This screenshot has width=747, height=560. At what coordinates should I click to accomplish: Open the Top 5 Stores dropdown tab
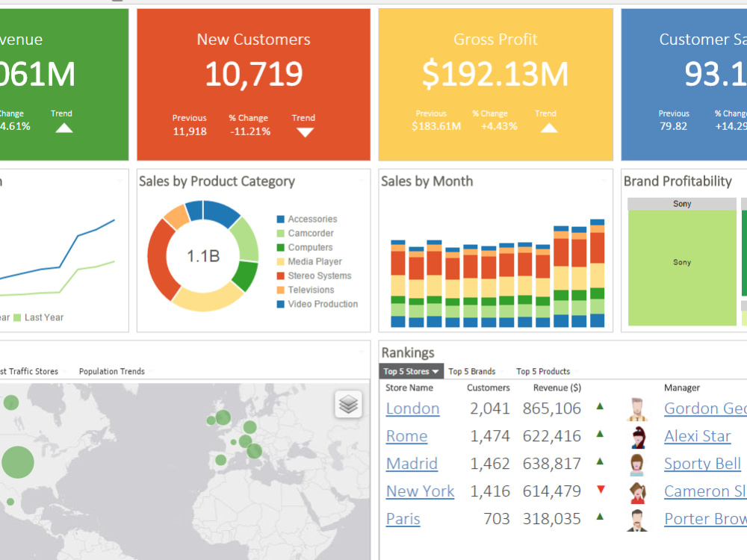coord(411,371)
